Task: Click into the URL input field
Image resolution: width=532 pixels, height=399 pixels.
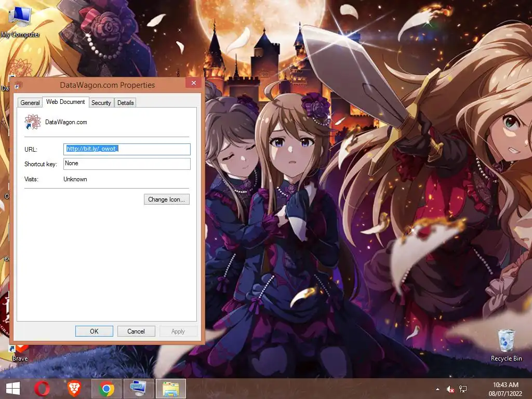Action: click(x=127, y=149)
